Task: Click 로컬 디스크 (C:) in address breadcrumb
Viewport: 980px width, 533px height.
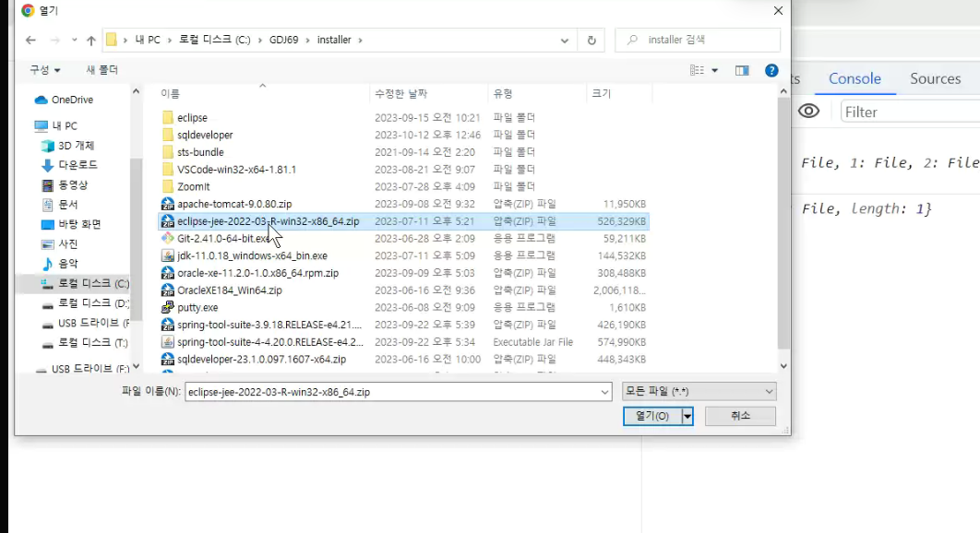Action: (214, 40)
